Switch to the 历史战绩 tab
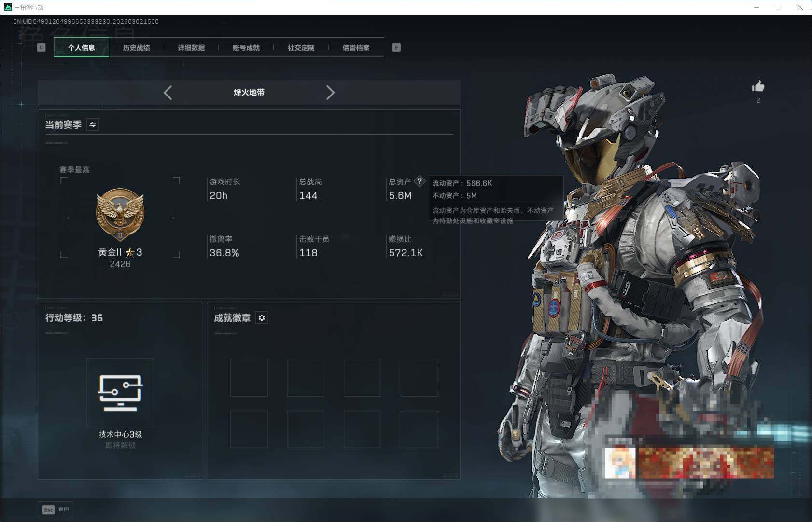 [x=137, y=47]
